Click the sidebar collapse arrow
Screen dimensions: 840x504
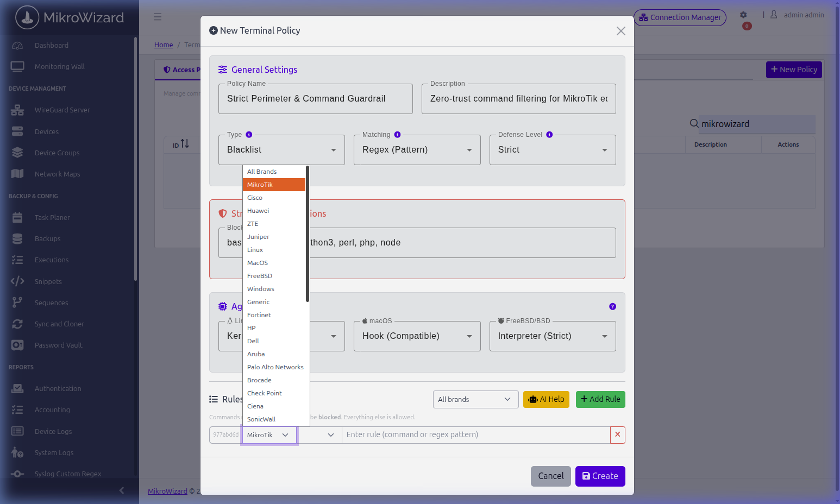(122, 490)
